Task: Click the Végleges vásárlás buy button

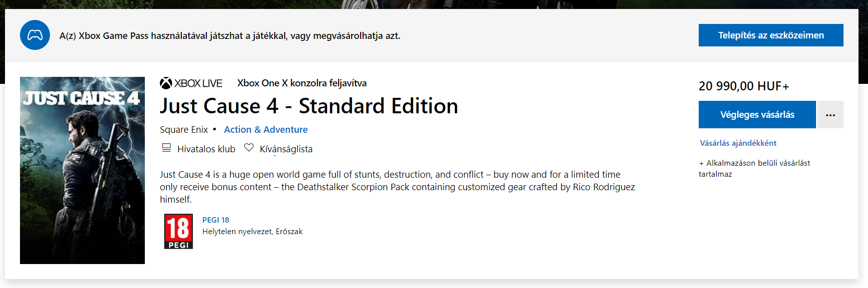Action: pyautogui.click(x=757, y=115)
